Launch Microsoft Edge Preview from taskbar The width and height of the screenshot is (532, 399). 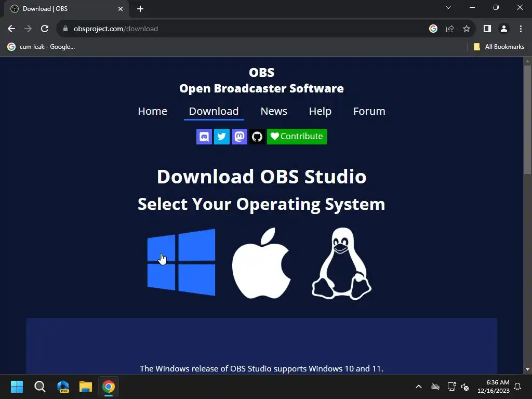63,387
